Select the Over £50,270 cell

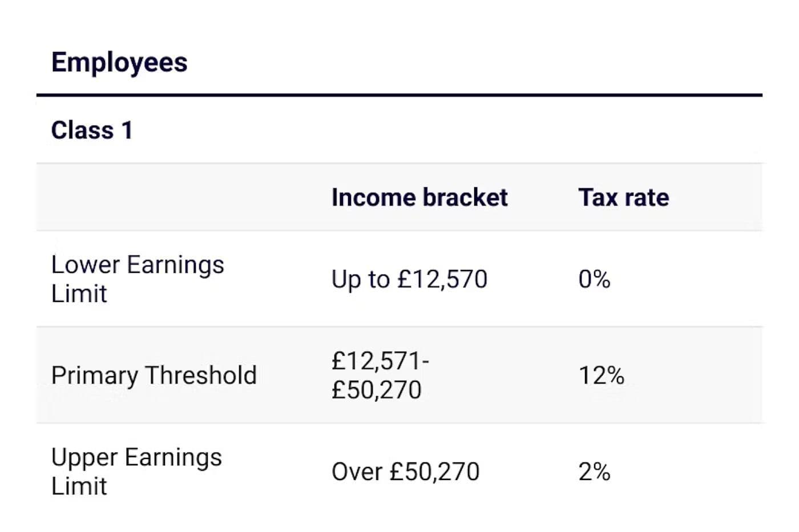click(405, 472)
